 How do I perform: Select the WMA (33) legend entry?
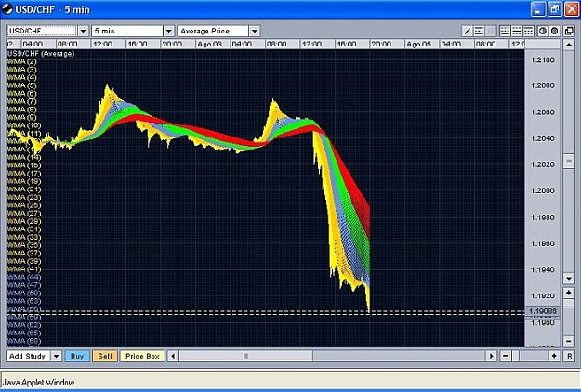point(24,237)
